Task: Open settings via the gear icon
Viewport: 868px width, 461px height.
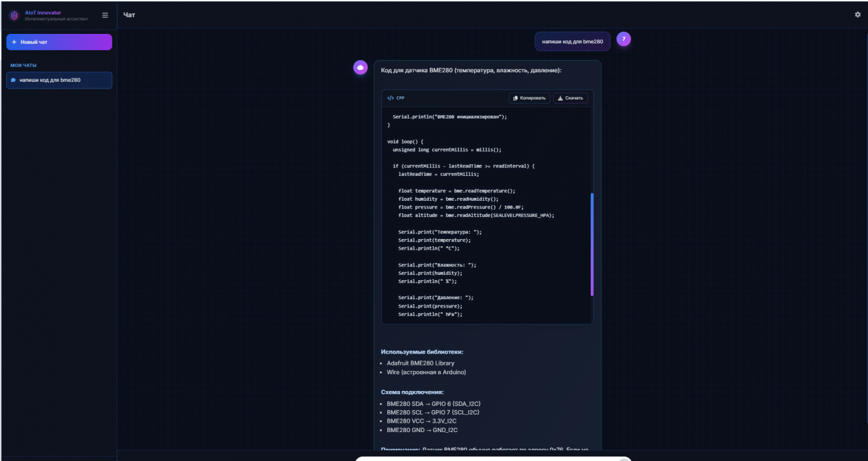Action: pyautogui.click(x=857, y=15)
